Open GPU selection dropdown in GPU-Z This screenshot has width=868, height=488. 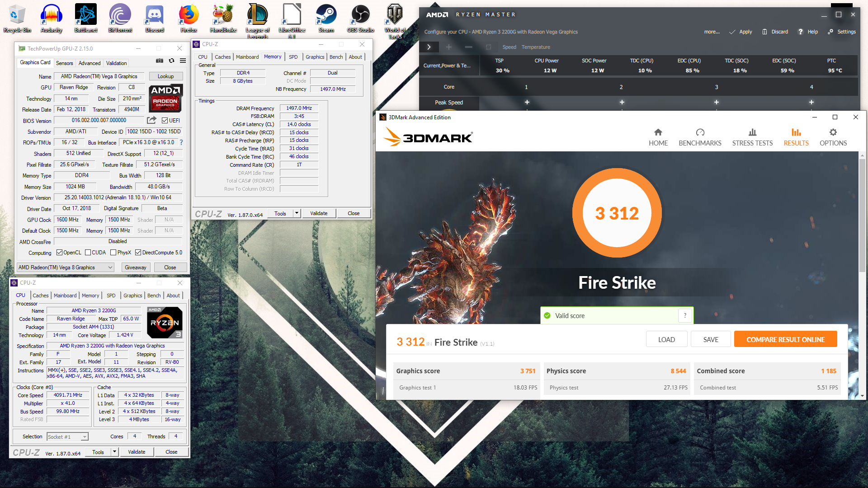66,267
